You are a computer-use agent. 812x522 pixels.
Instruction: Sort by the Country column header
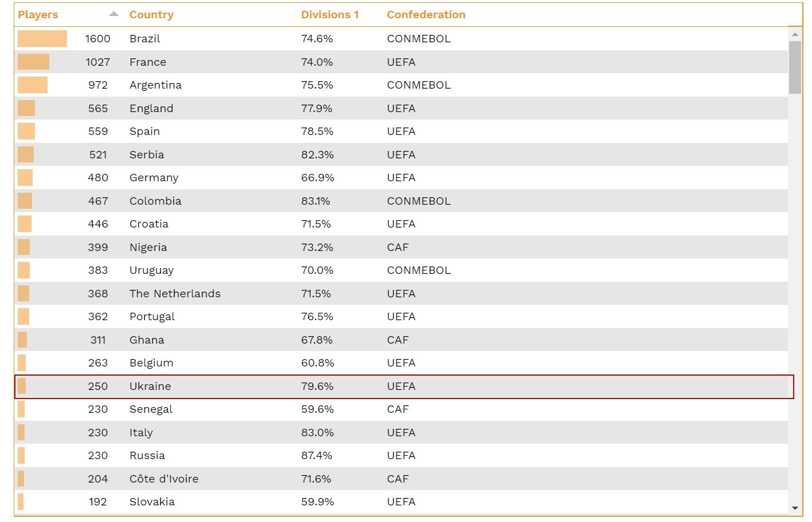(x=151, y=15)
